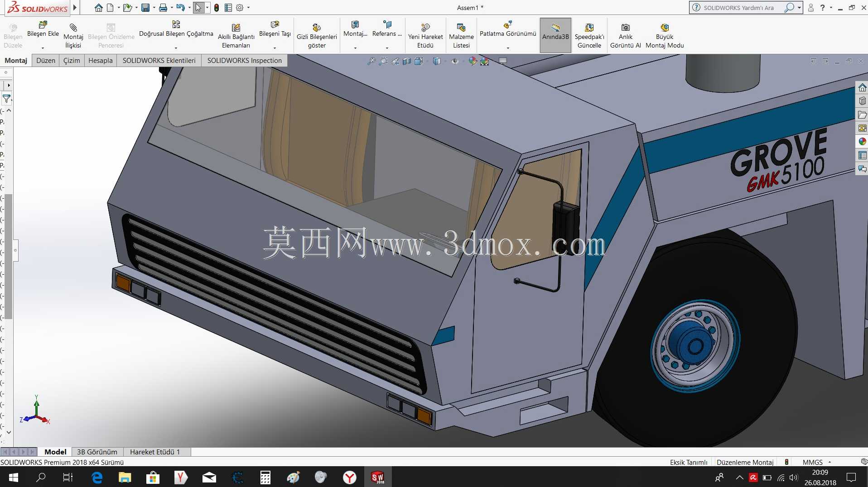Click Zoom to Area icon in the view toolbar
This screenshot has width=868, height=487.
[x=383, y=61]
